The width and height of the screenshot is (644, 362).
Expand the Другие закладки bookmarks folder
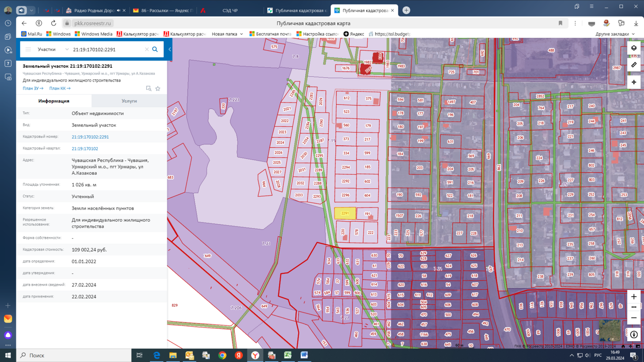pos(614,34)
